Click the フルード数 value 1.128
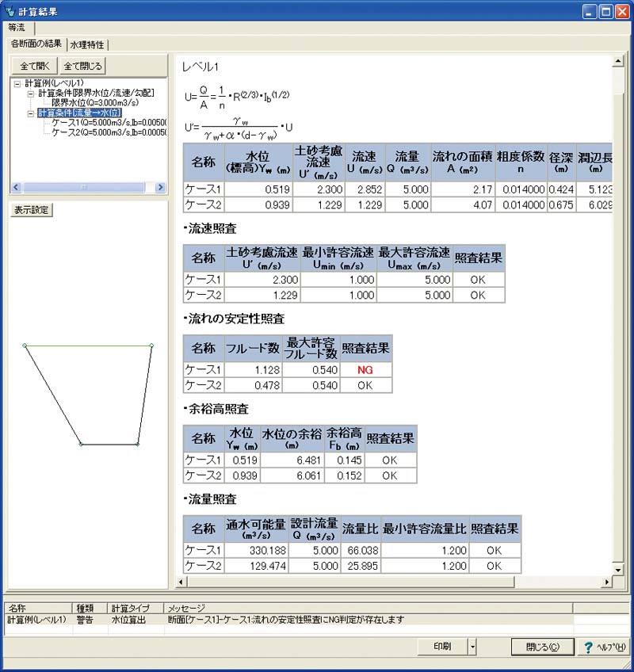Viewport: 634px width, 672px height. (254, 370)
